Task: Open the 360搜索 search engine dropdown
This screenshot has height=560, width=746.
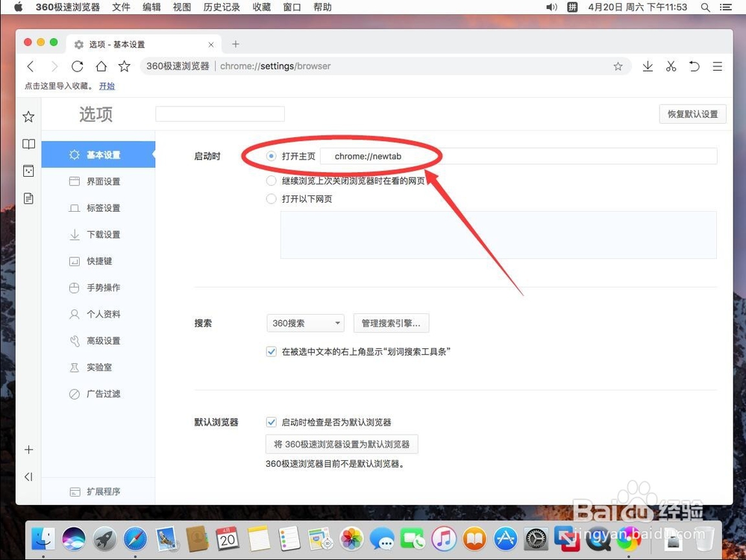Action: [305, 324]
